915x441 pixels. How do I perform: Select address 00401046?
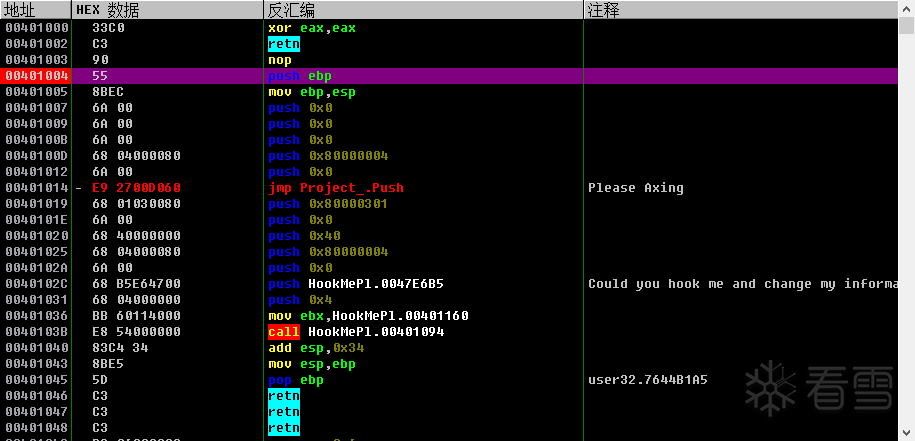click(37, 396)
